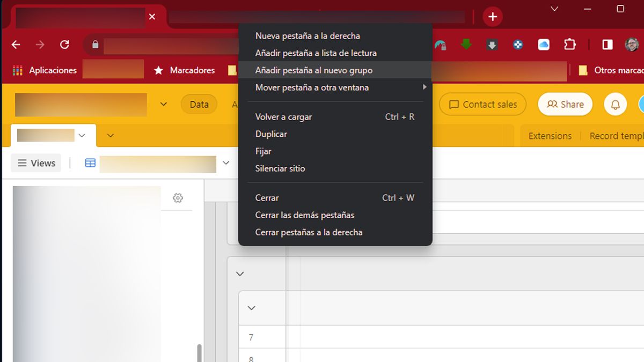Open the settings gear in the left panel
Image resolution: width=644 pixels, height=362 pixels.
pyautogui.click(x=178, y=197)
